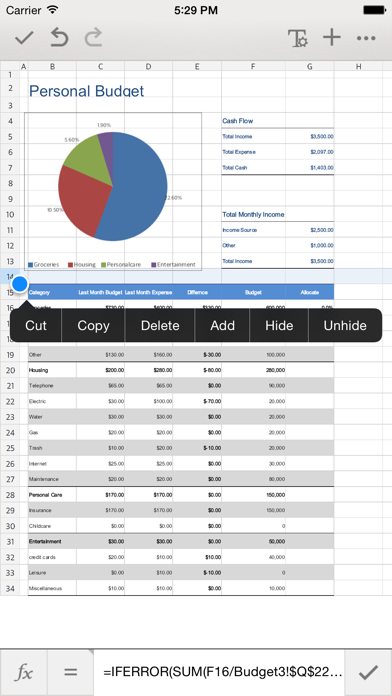Open the fx function picker
The width and height of the screenshot is (392, 696).
[x=24, y=672]
